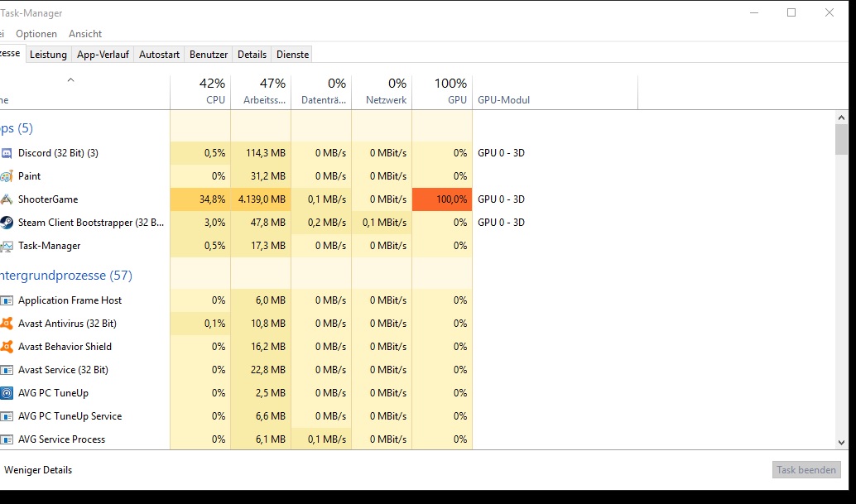
Task: Click the AVG Service Process icon
Action: click(7, 439)
